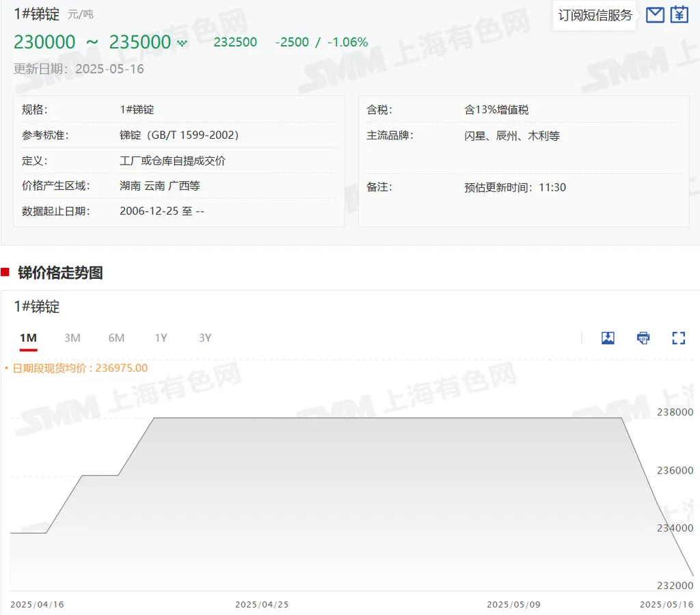Select the 1M time range tab
The image size is (700, 615).
[x=28, y=338]
